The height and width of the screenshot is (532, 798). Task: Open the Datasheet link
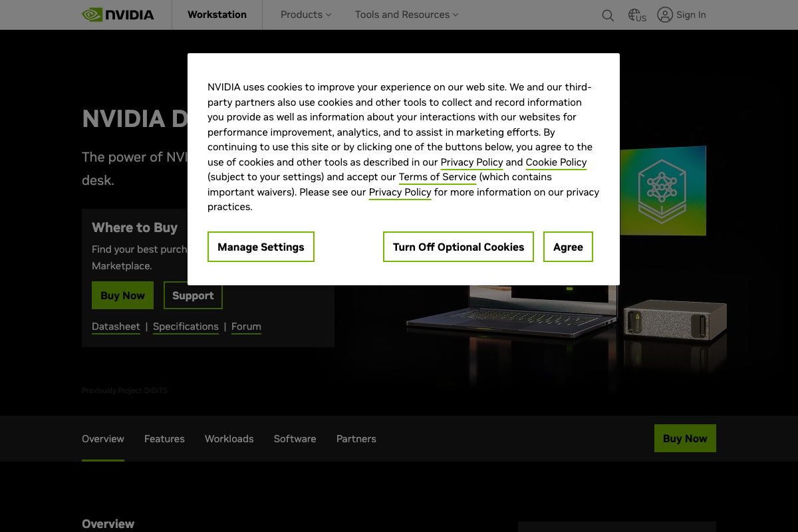[116, 327]
